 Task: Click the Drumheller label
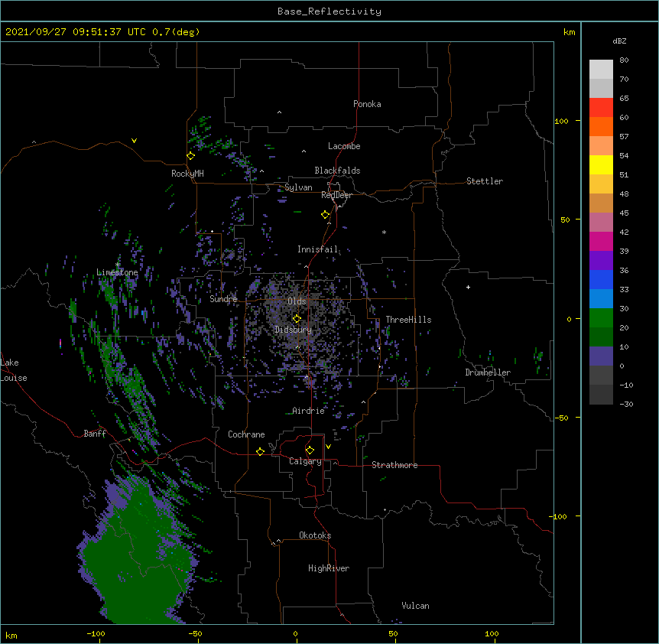point(488,372)
